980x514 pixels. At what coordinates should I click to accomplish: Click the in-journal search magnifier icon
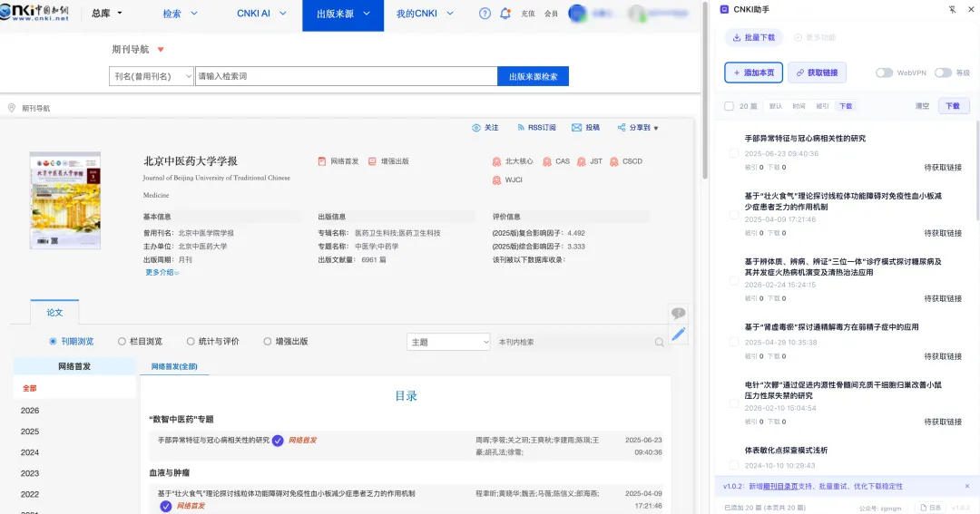[660, 343]
